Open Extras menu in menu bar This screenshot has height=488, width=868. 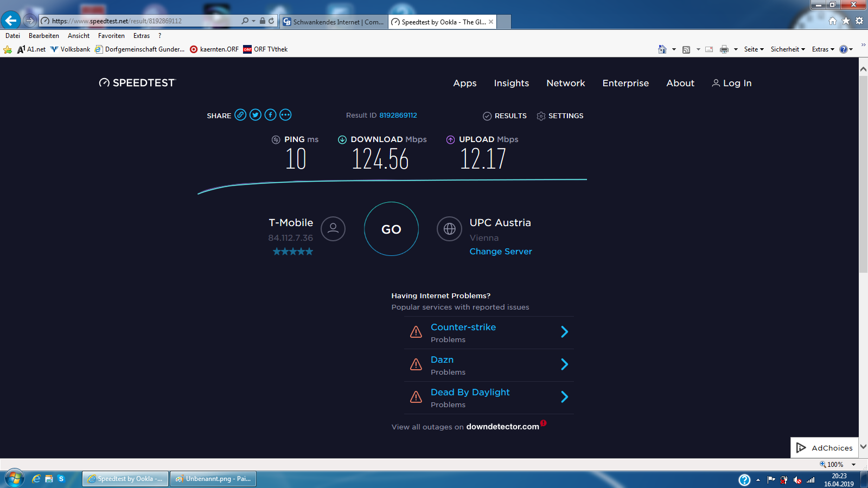pos(142,36)
